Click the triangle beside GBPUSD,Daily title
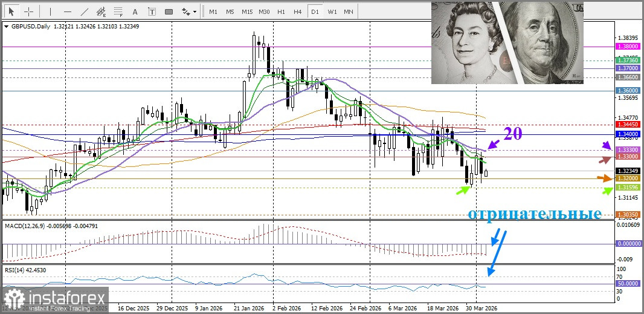 [x=6, y=27]
